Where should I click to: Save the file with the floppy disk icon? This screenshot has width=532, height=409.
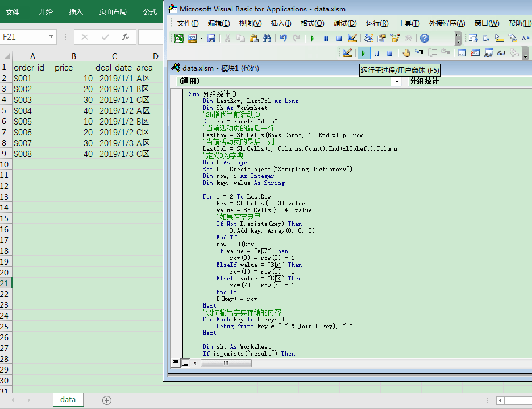click(211, 38)
